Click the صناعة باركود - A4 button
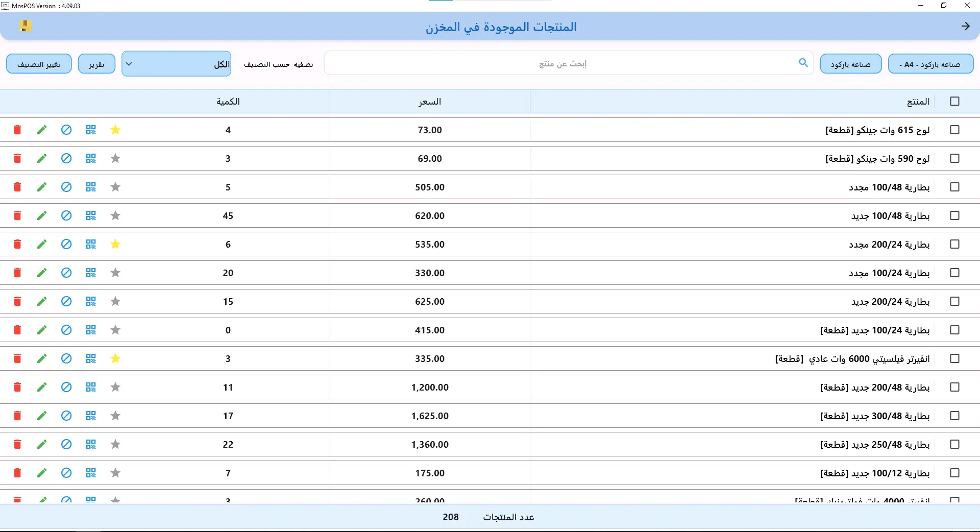Viewport: 980px width, 532px height. click(930, 63)
